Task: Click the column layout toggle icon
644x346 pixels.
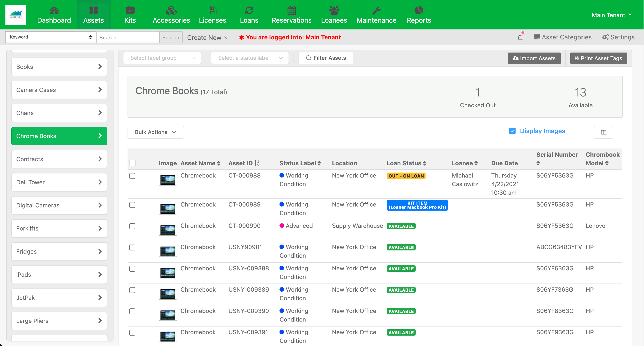Action: coord(603,132)
